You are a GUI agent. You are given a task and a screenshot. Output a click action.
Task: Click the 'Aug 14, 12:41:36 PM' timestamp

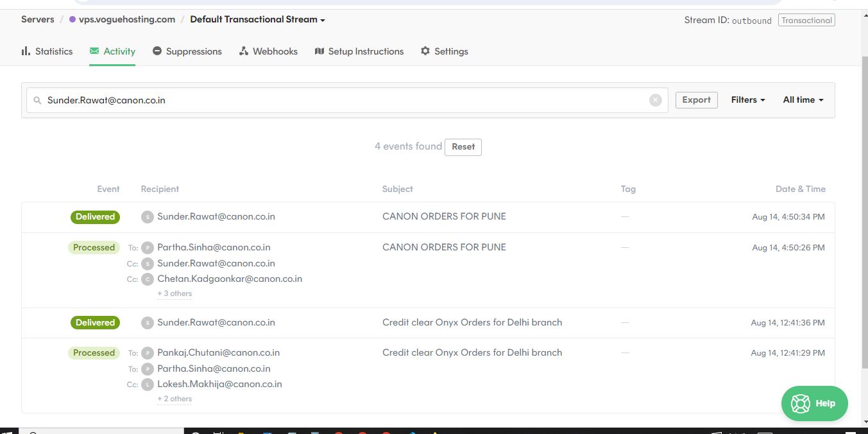point(788,323)
